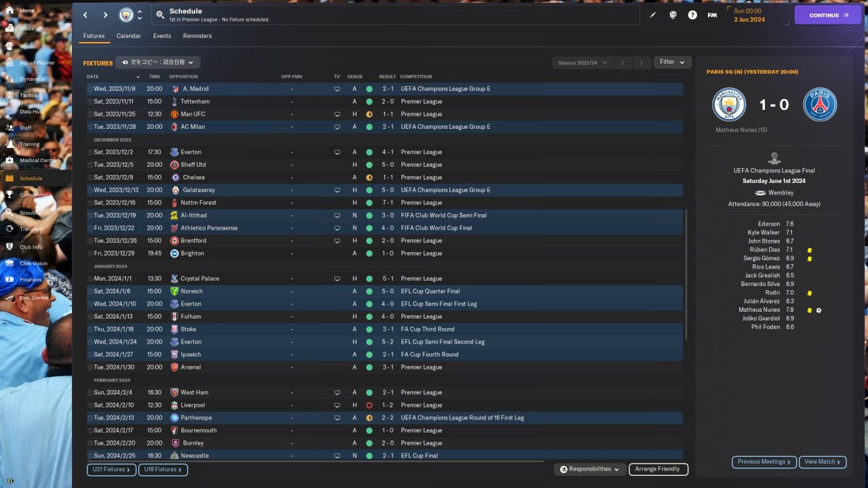
Task: Open the club switcher up-down arrows
Action: pyautogui.click(x=140, y=14)
